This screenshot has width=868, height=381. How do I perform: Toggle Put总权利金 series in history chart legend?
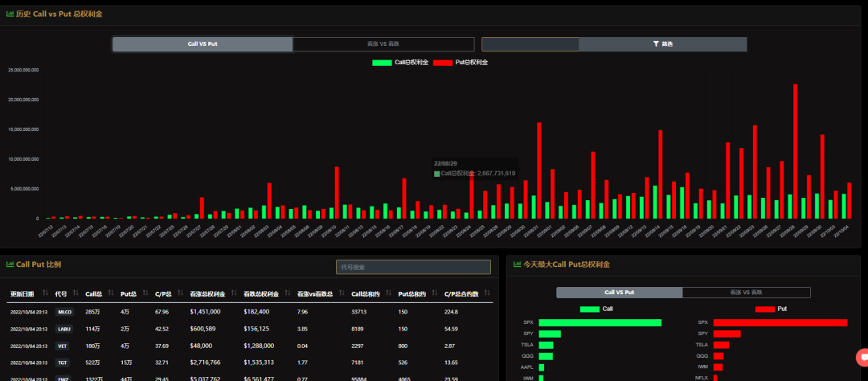[x=461, y=63]
